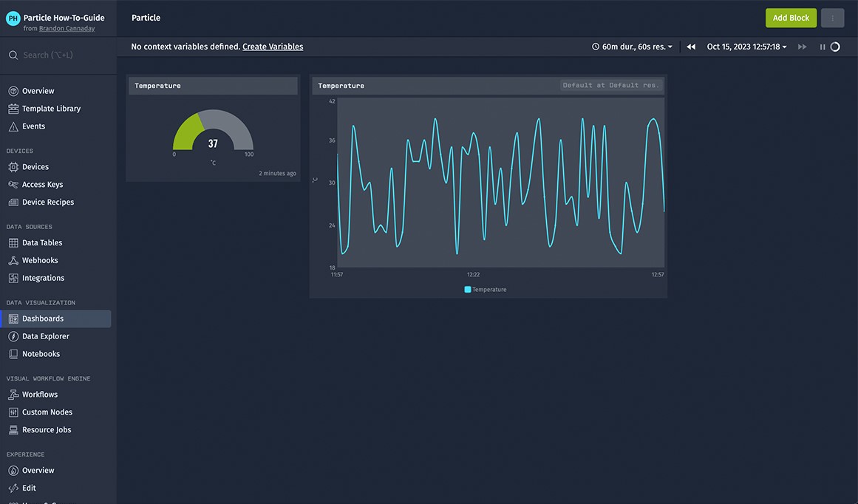
Task: Open Access Keys in the sidebar
Action: coord(42,185)
